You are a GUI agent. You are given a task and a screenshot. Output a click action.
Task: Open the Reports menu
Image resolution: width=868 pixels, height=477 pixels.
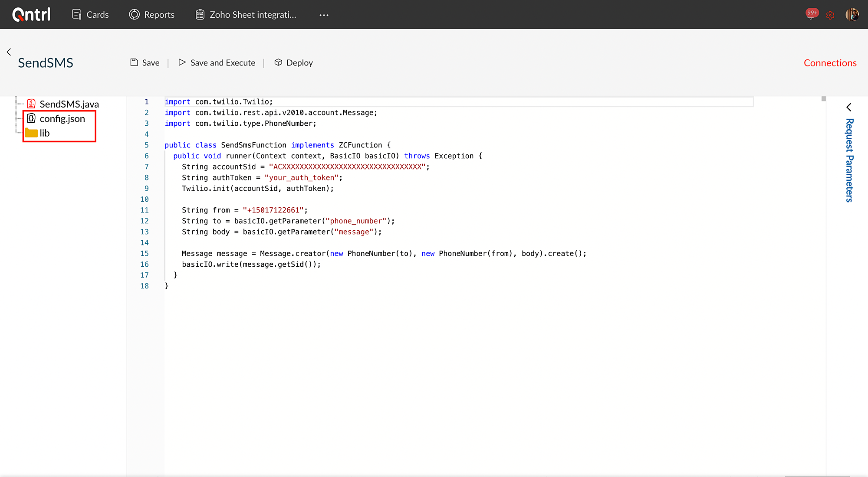pyautogui.click(x=152, y=14)
